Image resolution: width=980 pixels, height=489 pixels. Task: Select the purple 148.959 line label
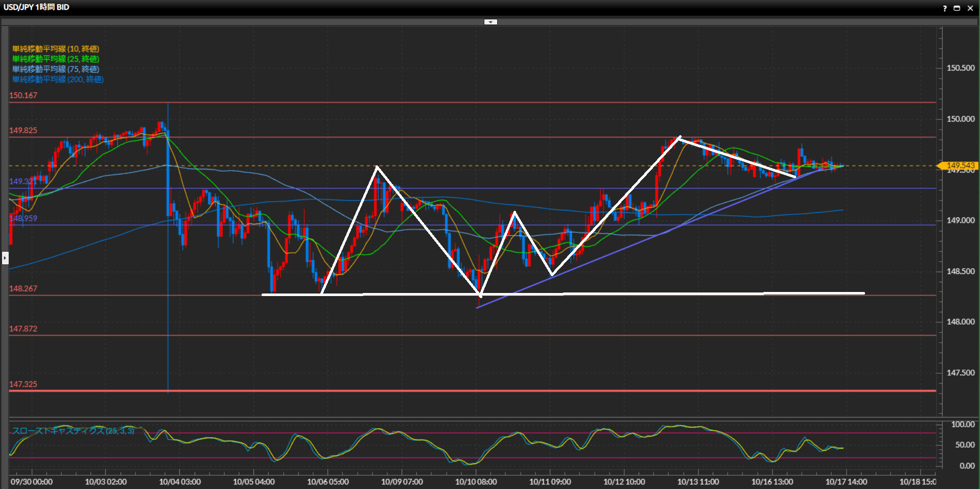coord(23,218)
